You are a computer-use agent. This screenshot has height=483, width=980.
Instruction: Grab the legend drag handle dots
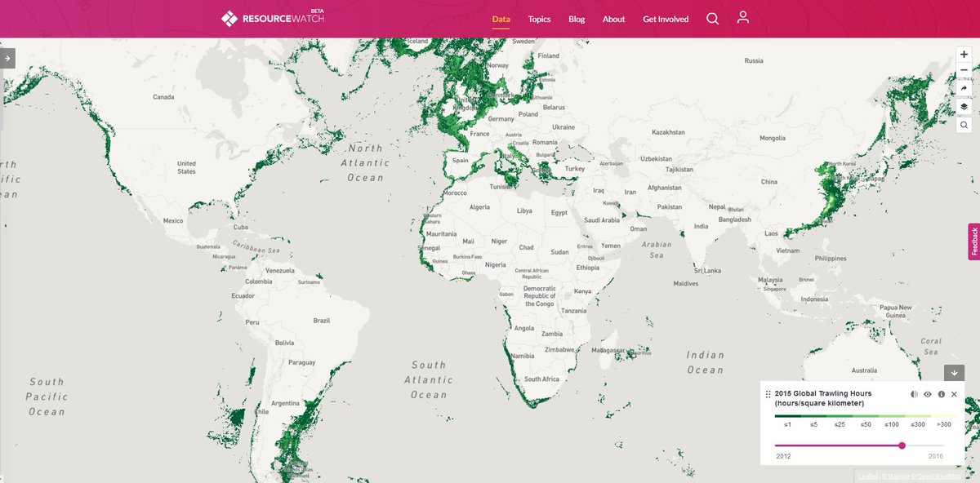click(x=768, y=394)
